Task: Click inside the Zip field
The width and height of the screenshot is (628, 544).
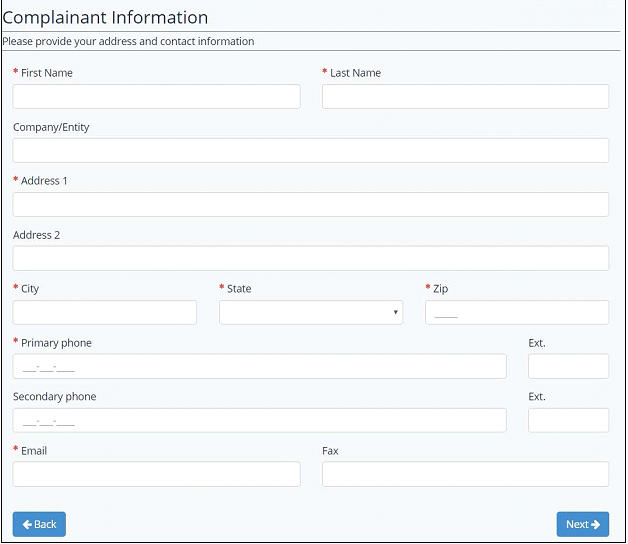Action: tap(516, 313)
